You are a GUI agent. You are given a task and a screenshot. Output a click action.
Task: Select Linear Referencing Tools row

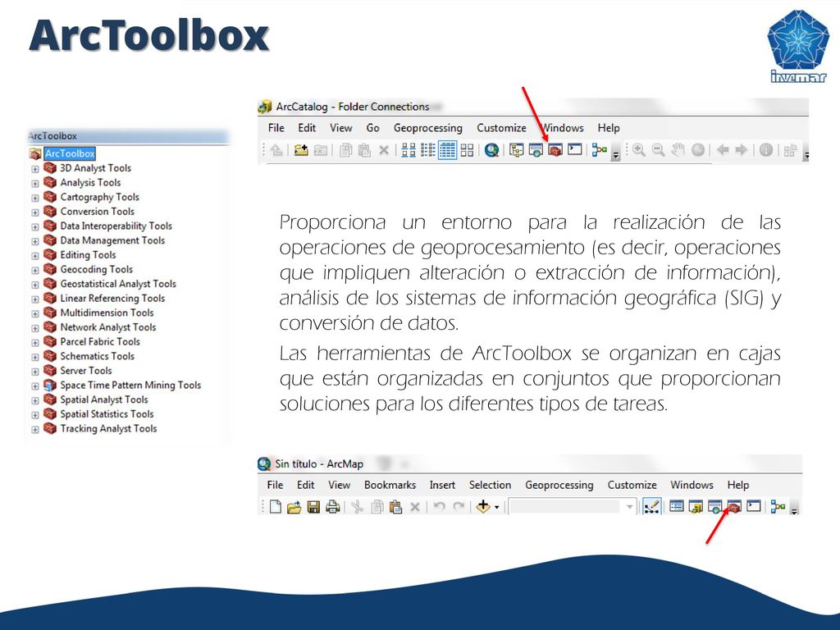[x=112, y=299]
